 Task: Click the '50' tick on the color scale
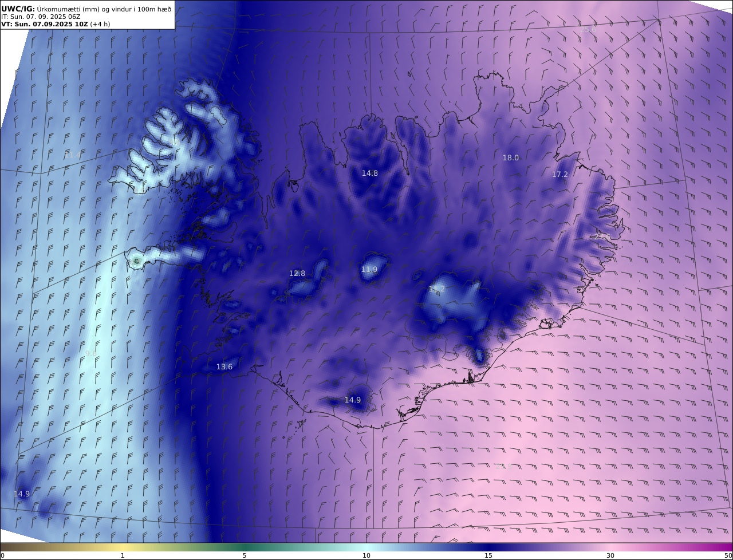point(728,555)
